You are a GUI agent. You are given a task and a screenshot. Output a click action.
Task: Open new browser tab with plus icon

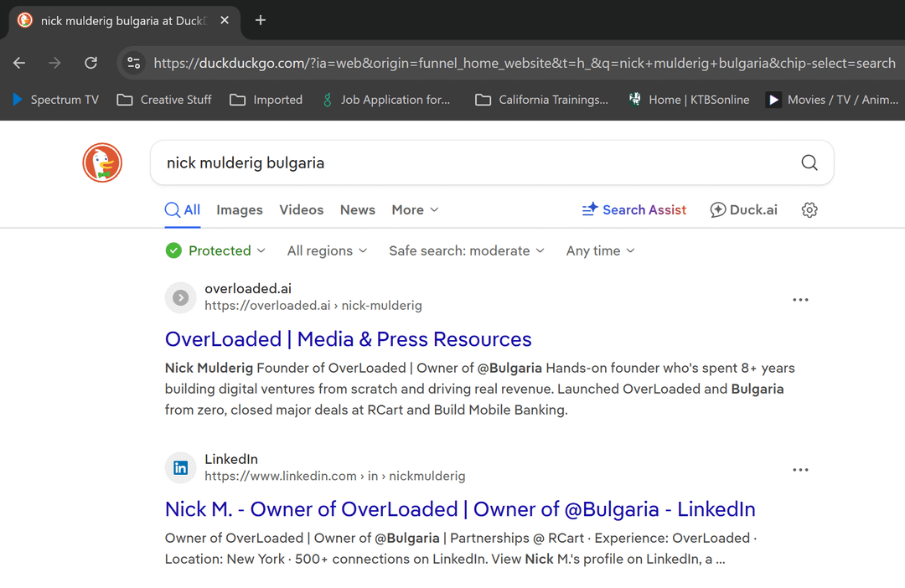click(x=261, y=20)
